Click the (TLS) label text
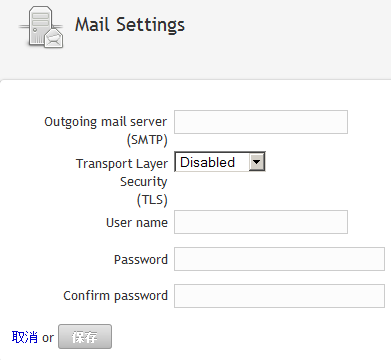Screen dimensions: 391x360 coord(152,200)
